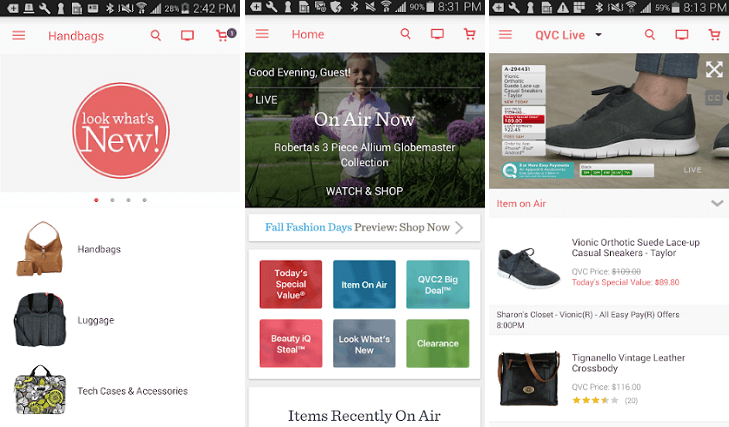729x427 pixels.
Task: Tap Clearance tile
Action: pos(437,343)
